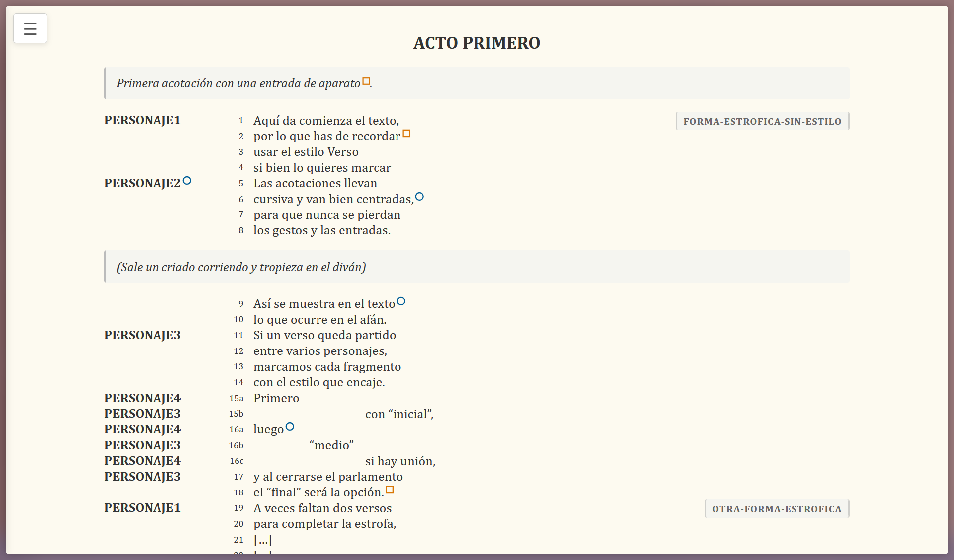The width and height of the screenshot is (954, 560).
Task: Open the circle marker after "en el texto"
Action: 401,301
